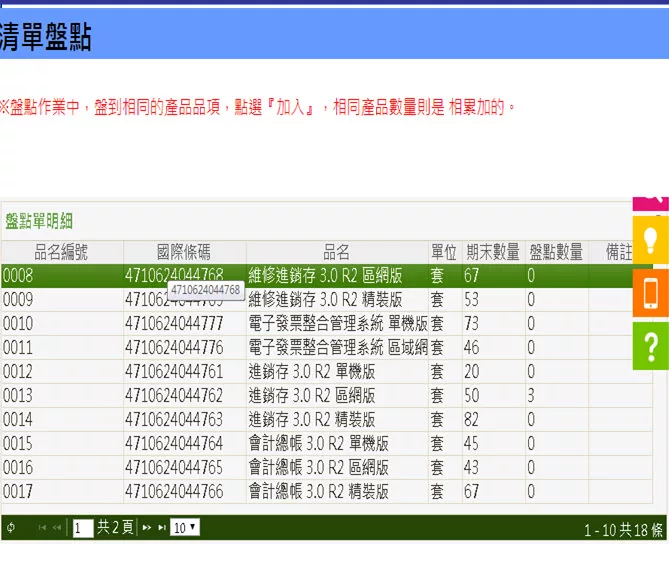The image size is (669, 568).
Task: Refresh the grid using the pager reload icon
Action: 11,528
